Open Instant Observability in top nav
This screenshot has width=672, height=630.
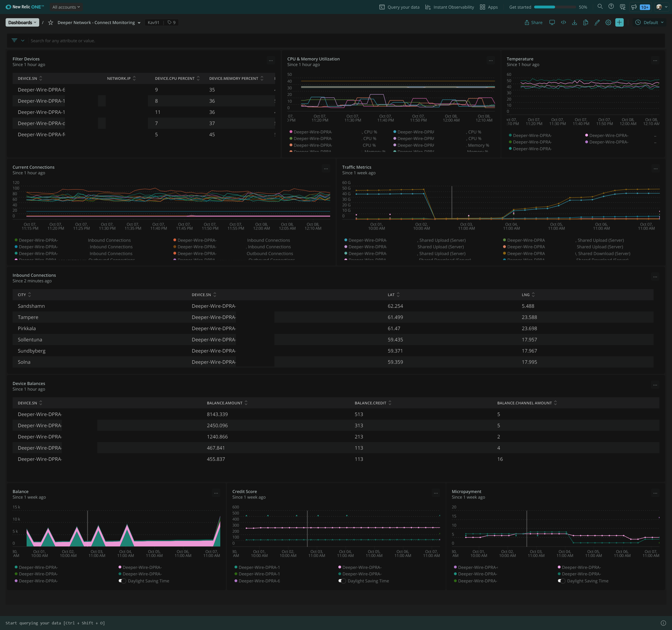click(x=450, y=7)
